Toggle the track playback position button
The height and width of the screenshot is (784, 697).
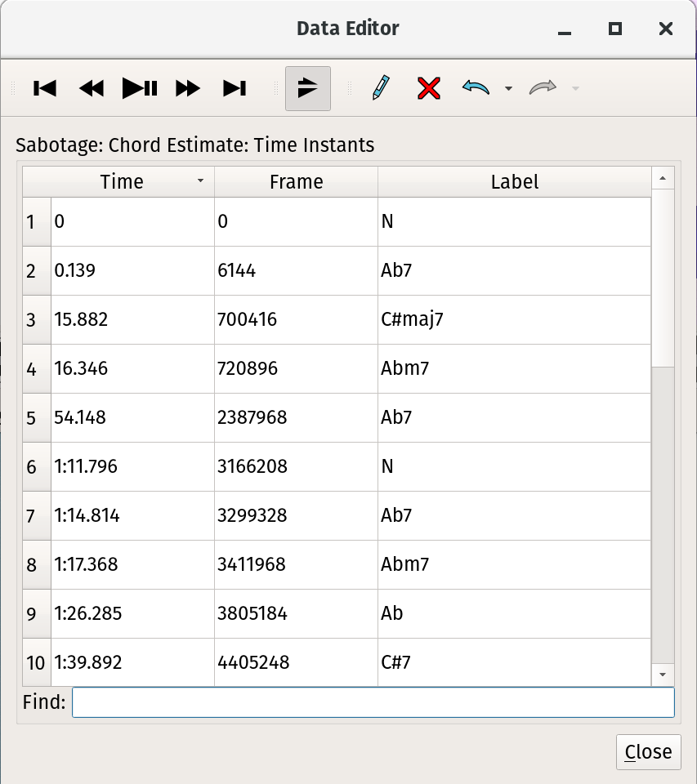pyautogui.click(x=307, y=88)
